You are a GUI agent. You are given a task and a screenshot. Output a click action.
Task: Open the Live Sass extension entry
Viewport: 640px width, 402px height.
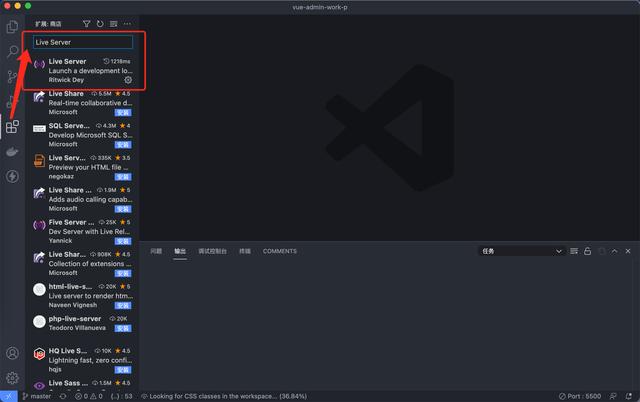[x=83, y=384]
